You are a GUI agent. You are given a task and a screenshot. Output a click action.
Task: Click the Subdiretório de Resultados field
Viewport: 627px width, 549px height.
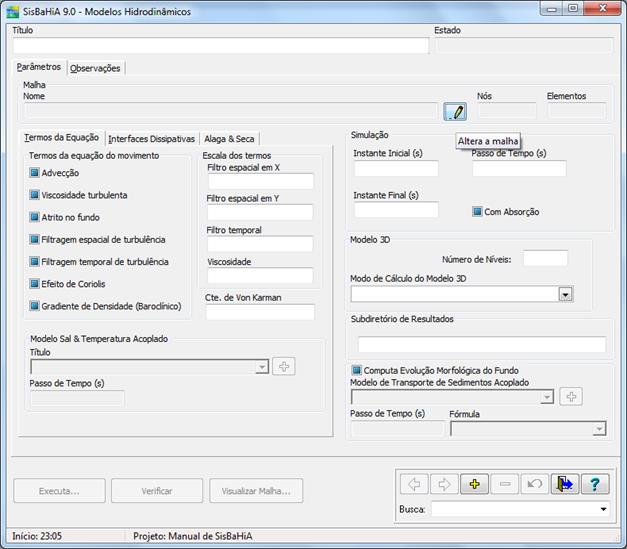pyautogui.click(x=482, y=344)
